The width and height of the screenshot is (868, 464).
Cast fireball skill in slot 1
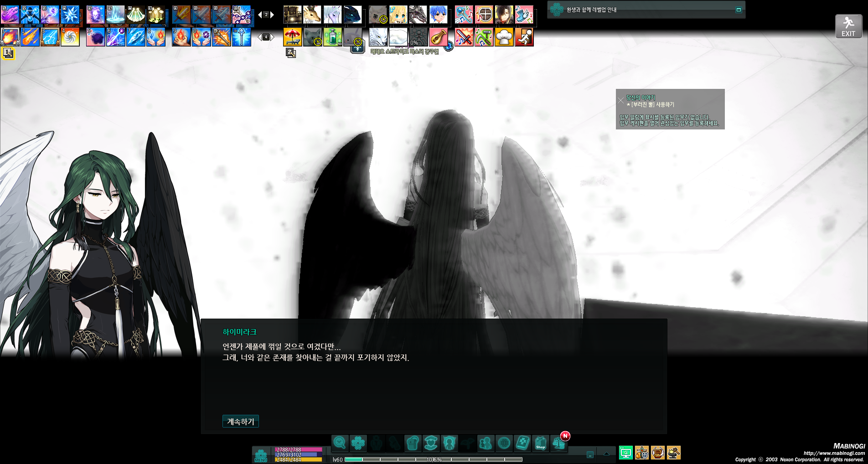click(x=10, y=37)
